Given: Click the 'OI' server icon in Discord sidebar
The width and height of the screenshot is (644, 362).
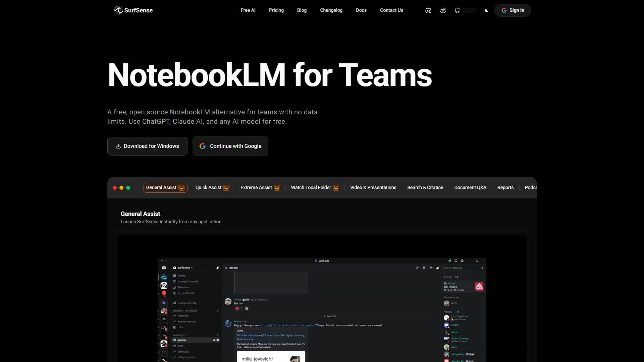Looking at the screenshot, I should click(x=164, y=319).
